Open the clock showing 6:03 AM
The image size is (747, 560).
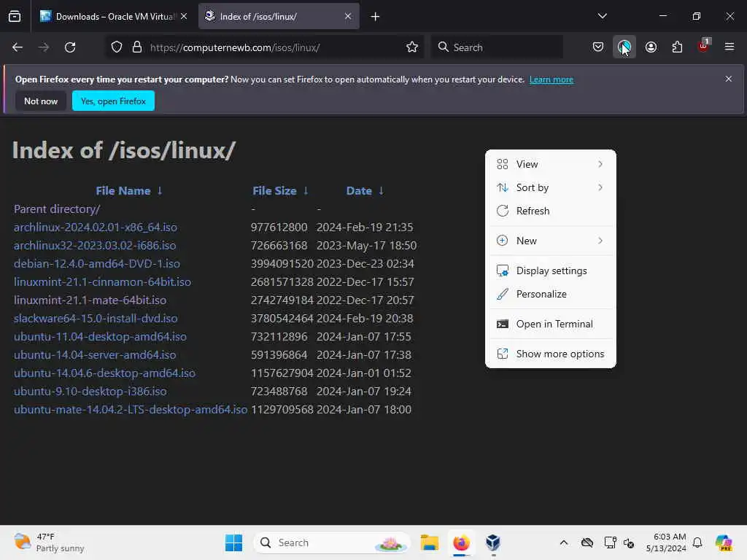pyautogui.click(x=666, y=542)
